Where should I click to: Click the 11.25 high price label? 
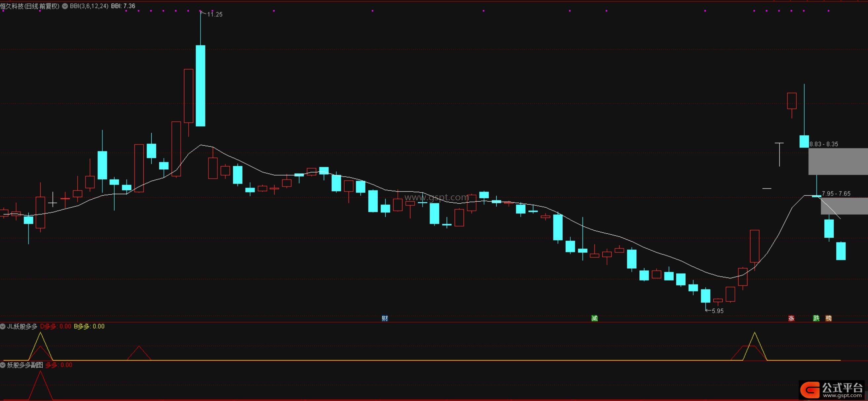[215, 15]
